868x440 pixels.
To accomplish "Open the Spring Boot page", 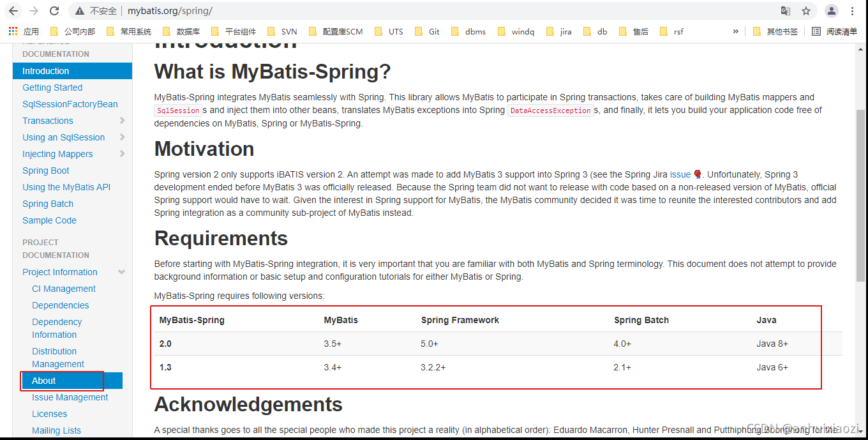I will [46, 171].
